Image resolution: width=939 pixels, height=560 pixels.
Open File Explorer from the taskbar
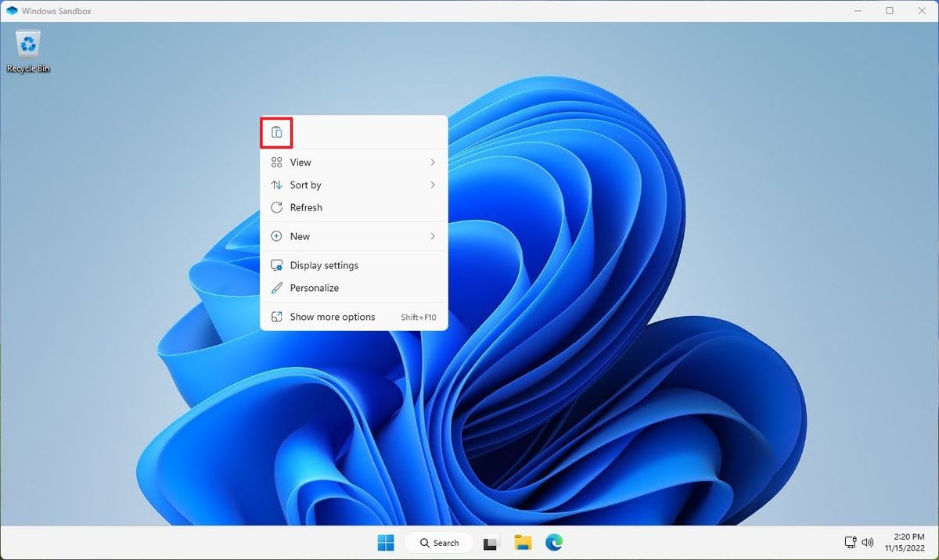point(523,542)
